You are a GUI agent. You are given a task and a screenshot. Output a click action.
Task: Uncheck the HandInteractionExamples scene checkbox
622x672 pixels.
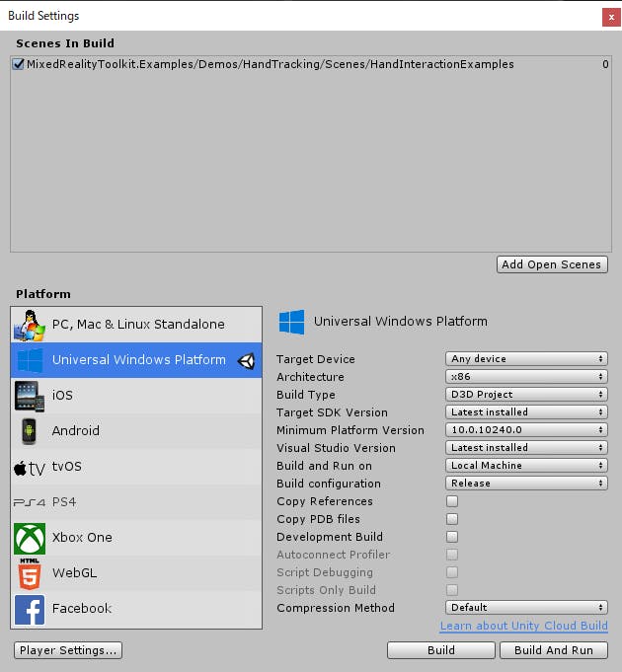coord(18,64)
